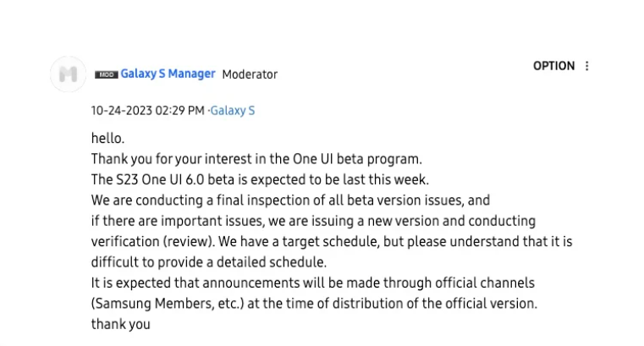Click the line mentioning S23 One UI 6.0 beta
644x346 pixels.
pos(260,179)
